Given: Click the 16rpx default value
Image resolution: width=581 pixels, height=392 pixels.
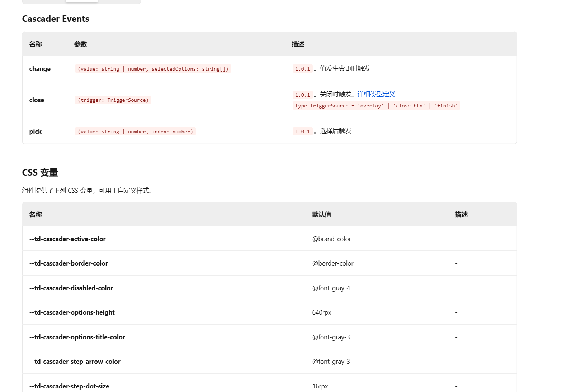Looking at the screenshot, I should pyautogui.click(x=320, y=386).
